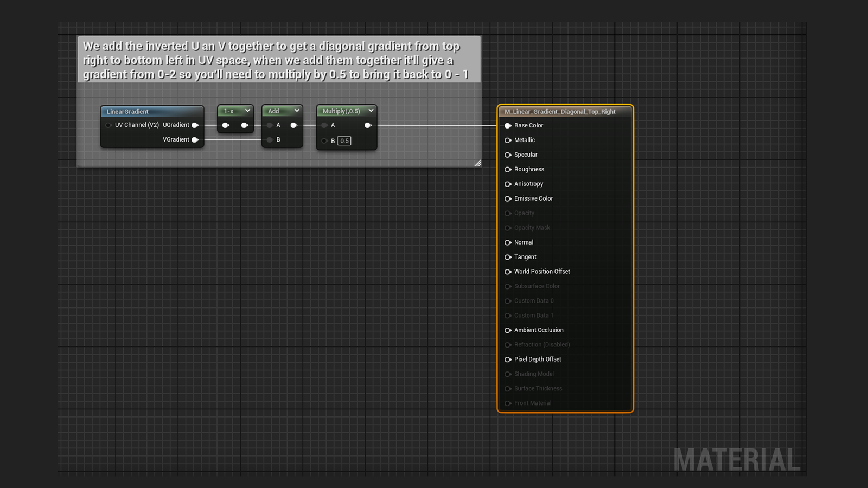Click the Add node B input pin
Screen dimensions: 868x488
coord(270,140)
